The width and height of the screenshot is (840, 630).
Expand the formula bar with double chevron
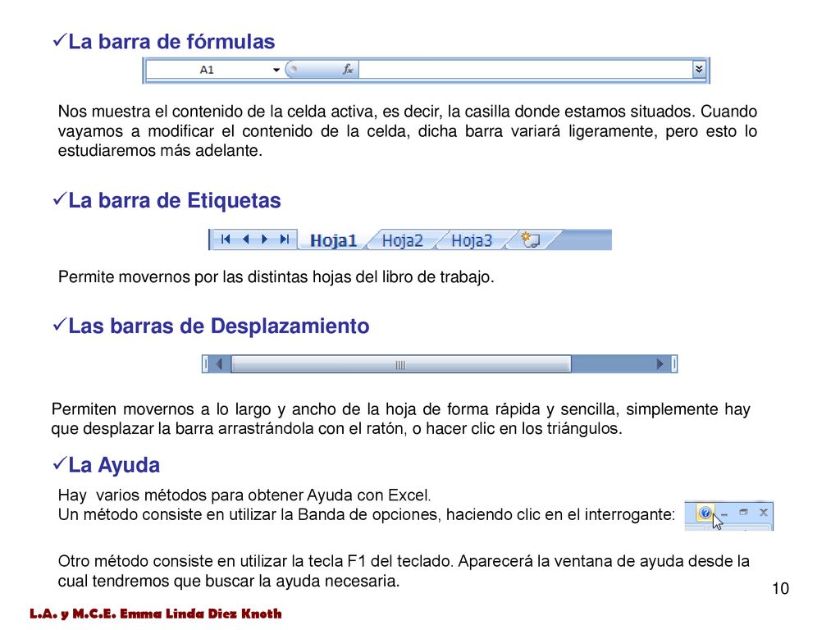[699, 69]
